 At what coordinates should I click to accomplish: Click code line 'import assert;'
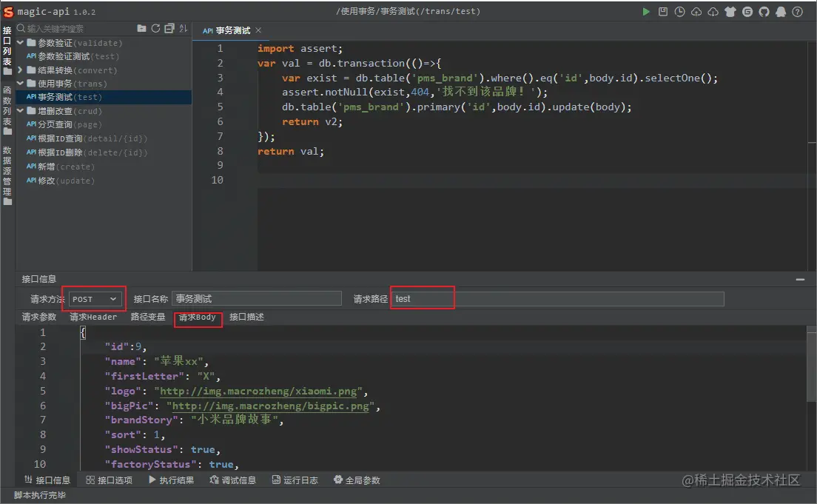point(300,48)
